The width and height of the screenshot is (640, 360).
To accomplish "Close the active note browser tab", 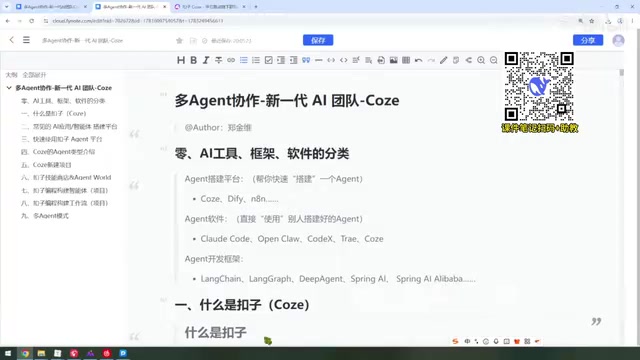I will (x=164, y=7).
